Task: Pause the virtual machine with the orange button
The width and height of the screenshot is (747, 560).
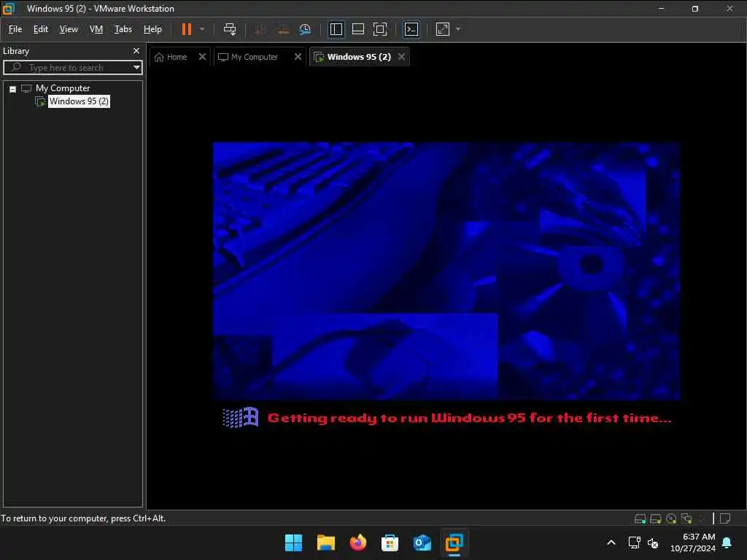Action: [186, 29]
